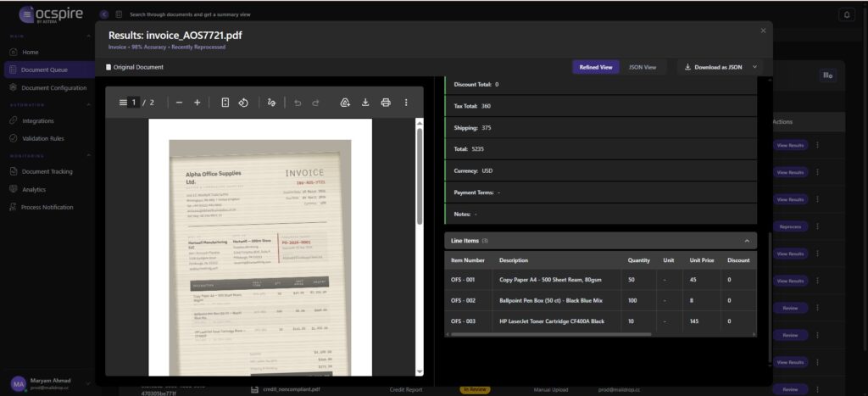Open notifications bell icon
868x396 pixels.
(x=847, y=15)
